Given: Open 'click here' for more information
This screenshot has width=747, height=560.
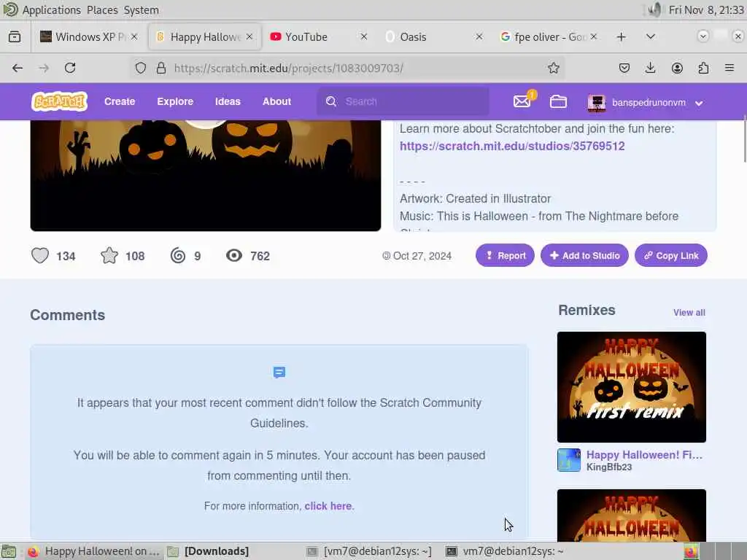Looking at the screenshot, I should click(328, 506).
